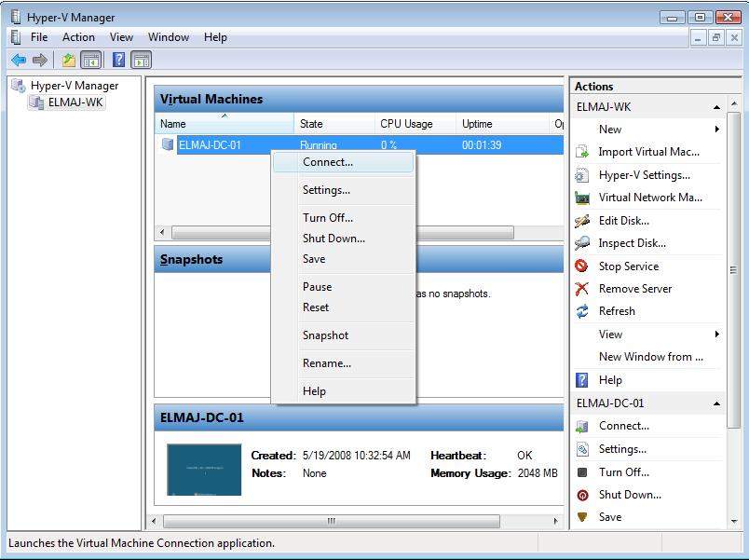Click the Refresh arrows icon

click(x=582, y=311)
